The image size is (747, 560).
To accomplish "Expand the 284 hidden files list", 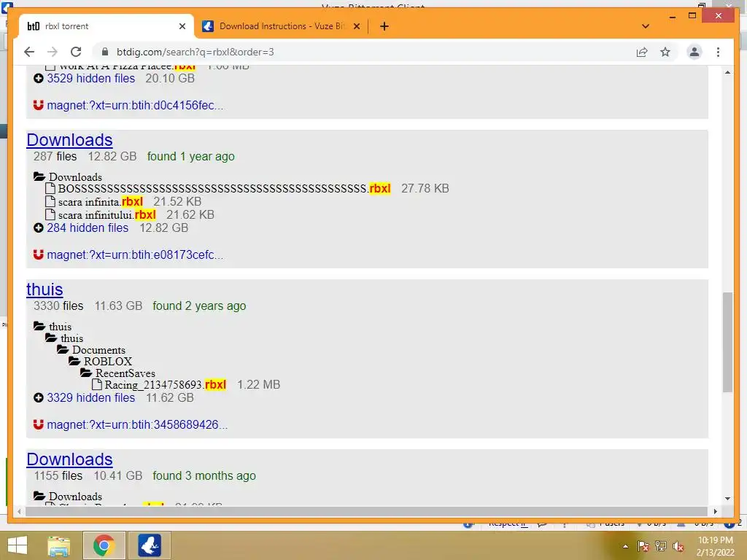I will 88,228.
